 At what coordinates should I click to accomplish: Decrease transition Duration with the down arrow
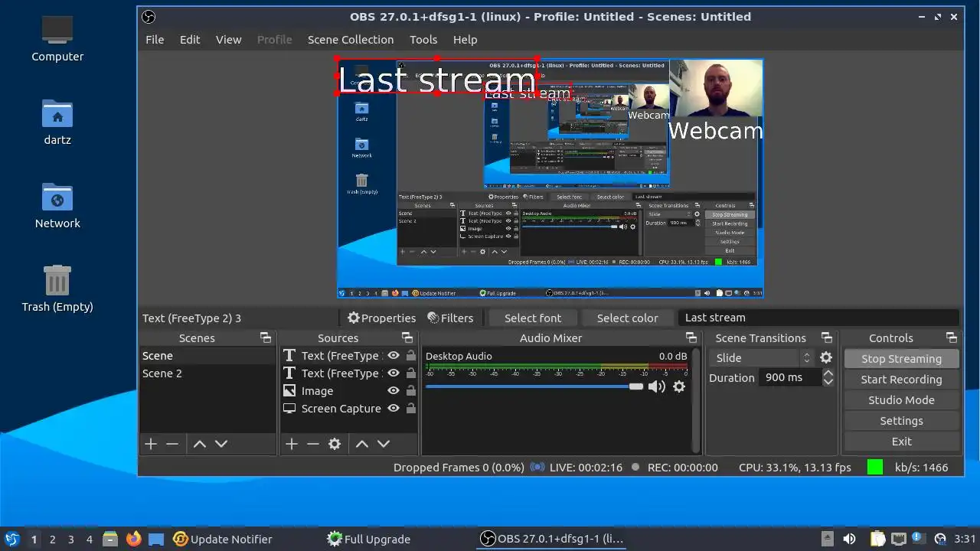[x=828, y=382]
